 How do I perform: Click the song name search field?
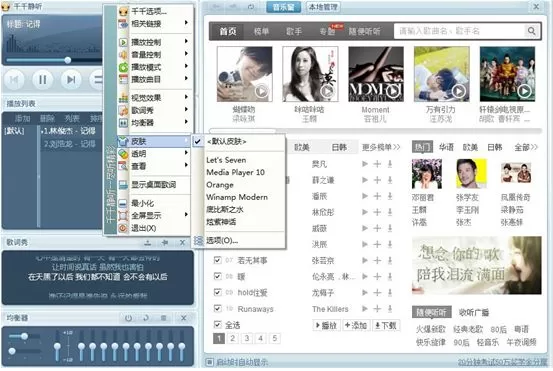460,31
